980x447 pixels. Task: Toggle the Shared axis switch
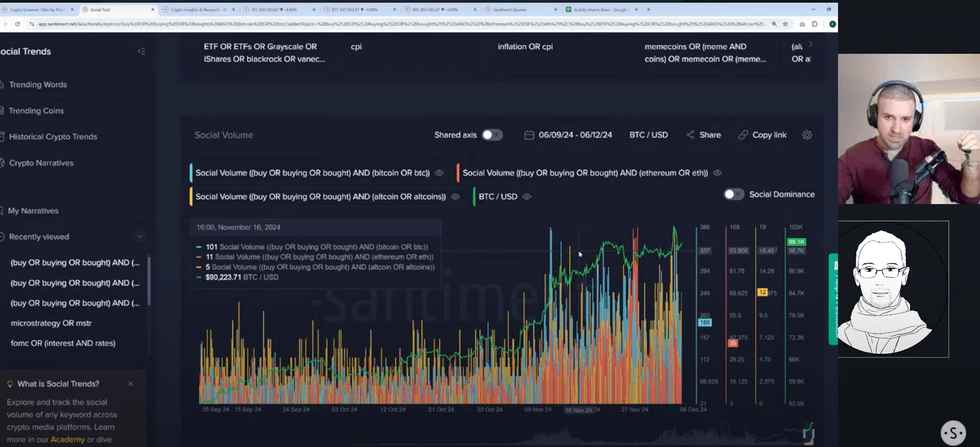pos(491,135)
